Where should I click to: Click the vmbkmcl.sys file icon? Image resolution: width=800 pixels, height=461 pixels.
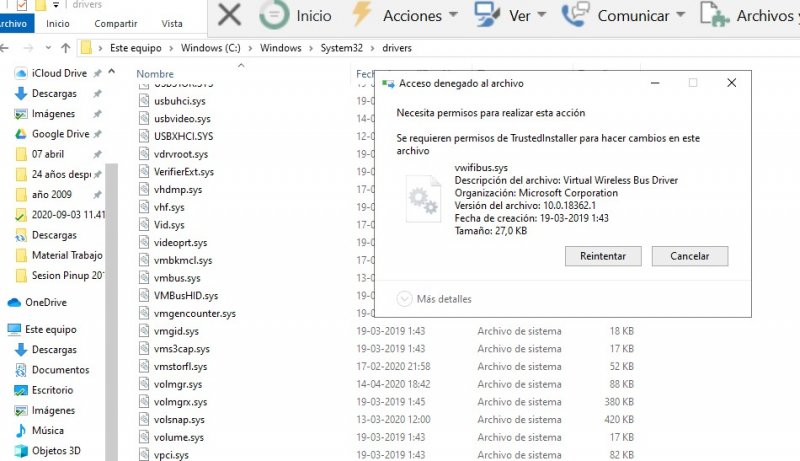pyautogui.click(x=144, y=260)
